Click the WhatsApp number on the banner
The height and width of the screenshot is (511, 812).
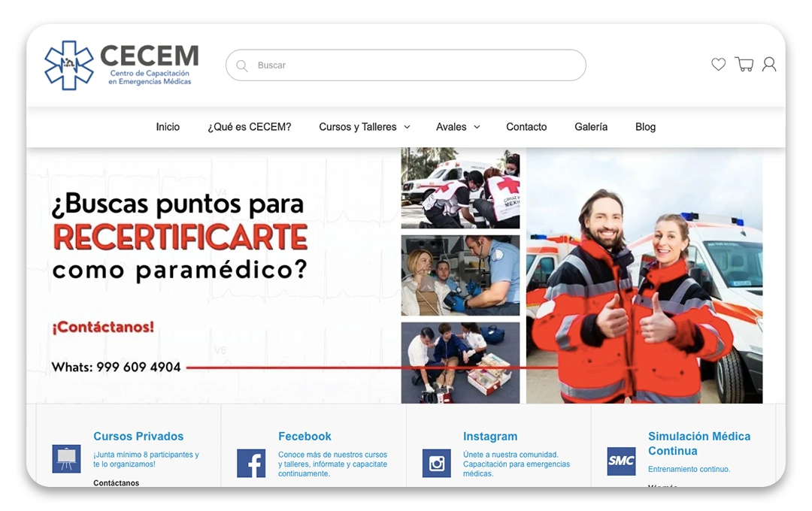(115, 367)
